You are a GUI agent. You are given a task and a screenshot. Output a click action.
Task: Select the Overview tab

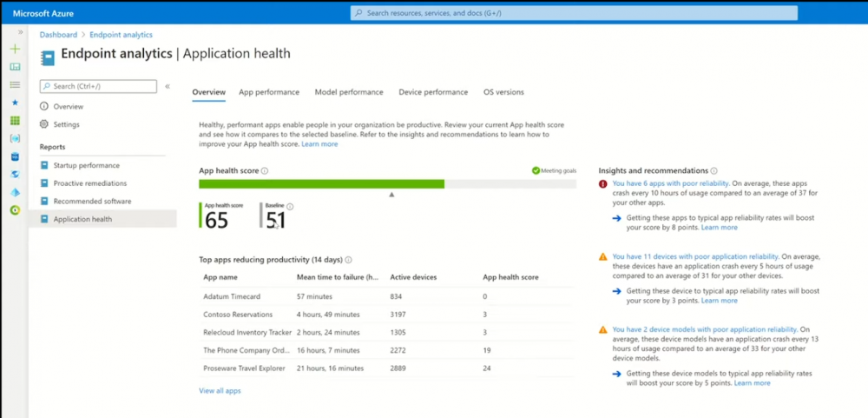coord(208,92)
